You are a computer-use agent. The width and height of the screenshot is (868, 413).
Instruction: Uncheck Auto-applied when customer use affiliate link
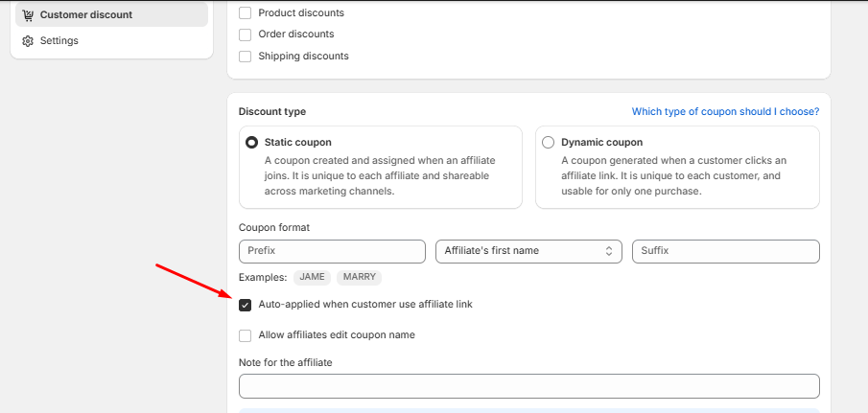246,305
